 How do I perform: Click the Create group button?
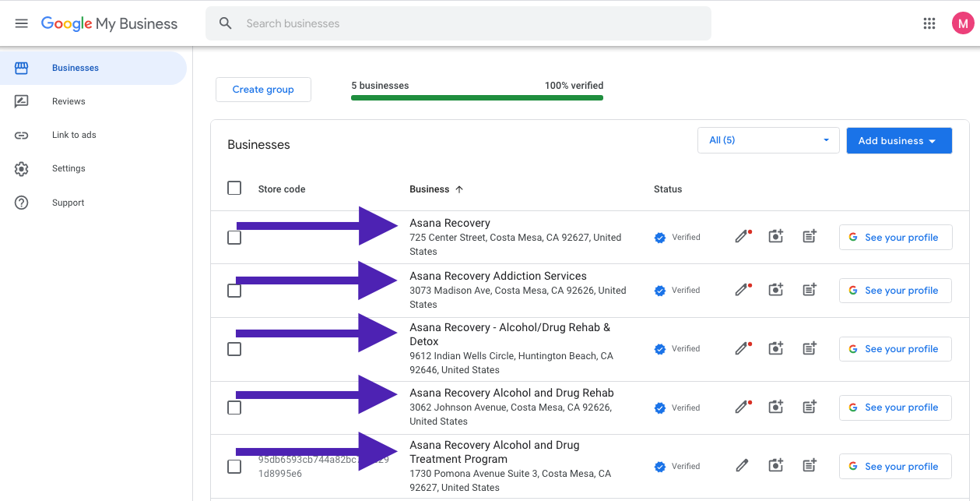(263, 90)
